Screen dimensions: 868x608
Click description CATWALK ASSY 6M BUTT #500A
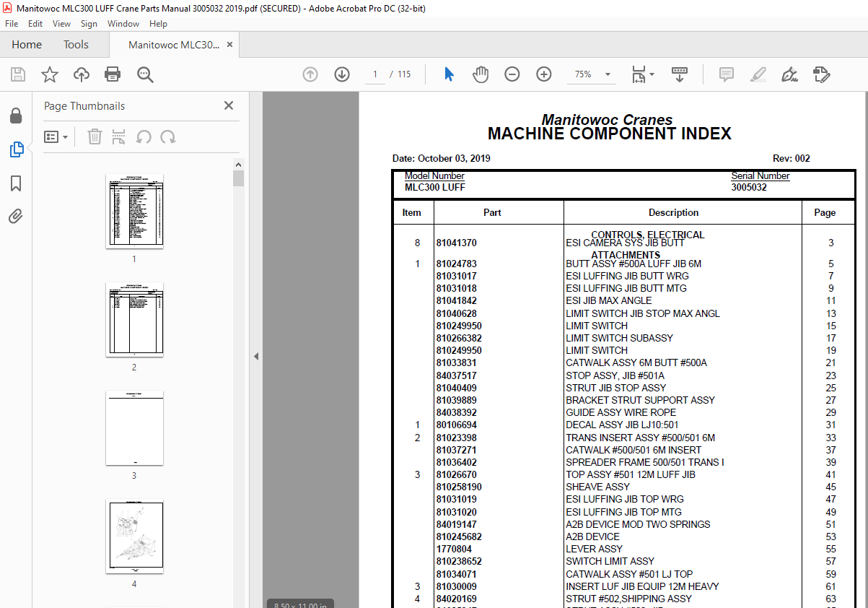point(636,362)
